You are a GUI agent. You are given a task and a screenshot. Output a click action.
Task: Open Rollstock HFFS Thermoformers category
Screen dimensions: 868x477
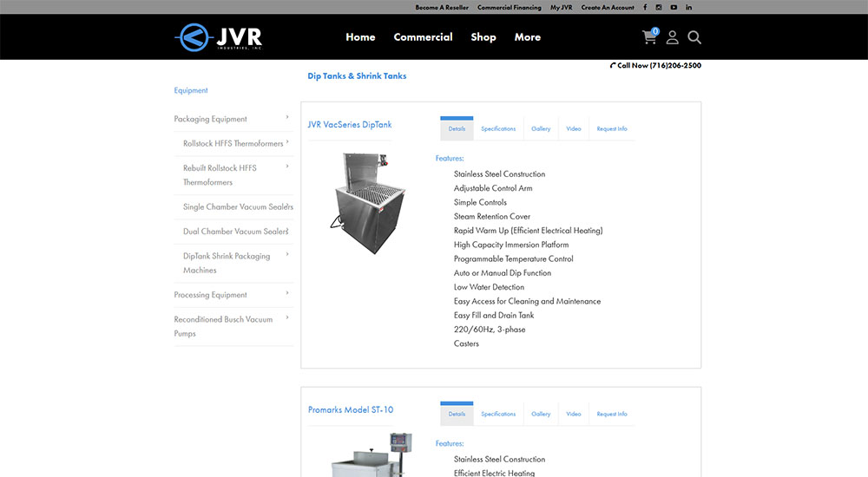point(233,143)
